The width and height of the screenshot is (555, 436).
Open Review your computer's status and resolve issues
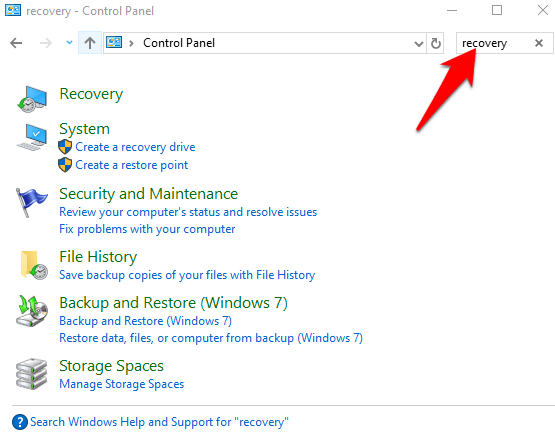pos(188,212)
